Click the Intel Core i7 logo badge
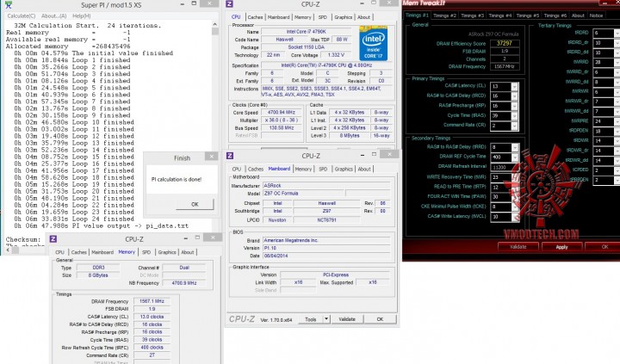This screenshot has height=364, width=620. tap(373, 43)
